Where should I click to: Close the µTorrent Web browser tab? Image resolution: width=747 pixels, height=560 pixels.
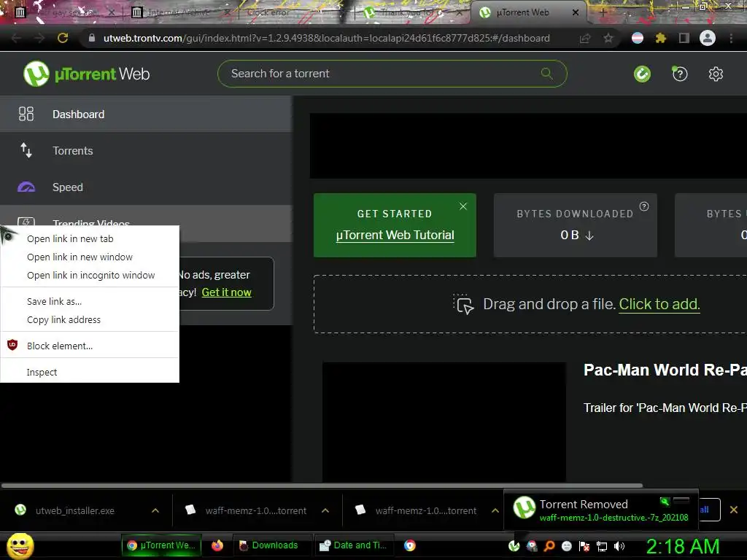pos(576,12)
